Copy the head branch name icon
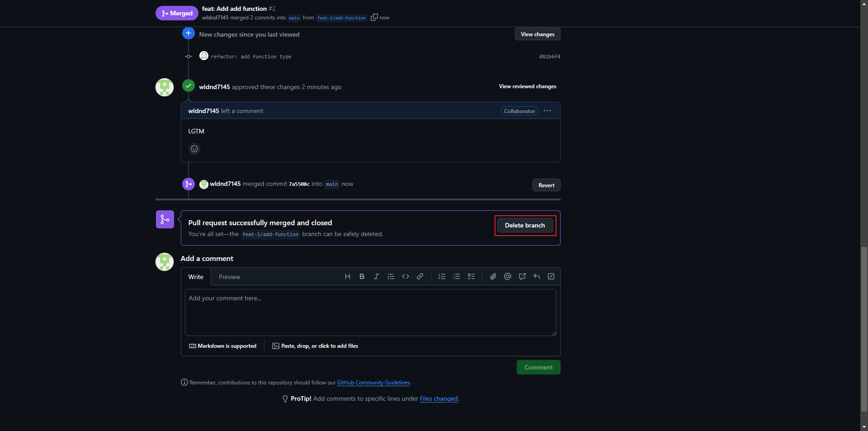 click(x=374, y=17)
